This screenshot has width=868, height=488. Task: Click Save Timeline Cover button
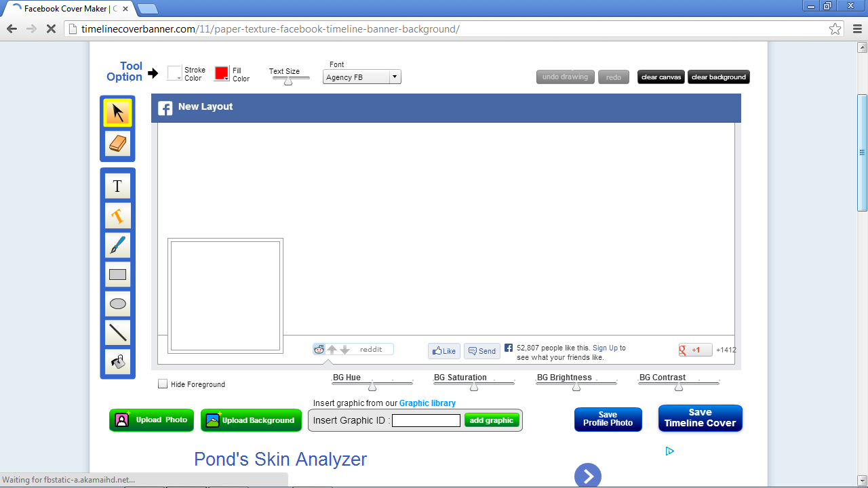[701, 418]
